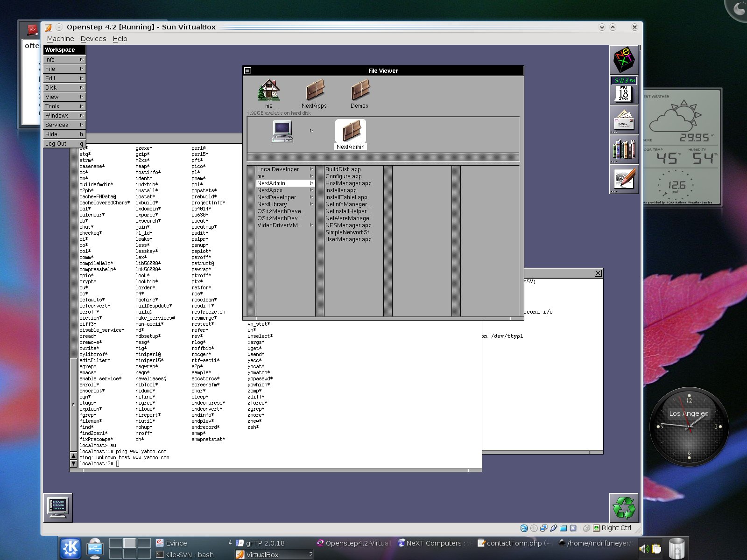
Task: Open the NeXT cube icon in the dock
Action: pos(624,59)
